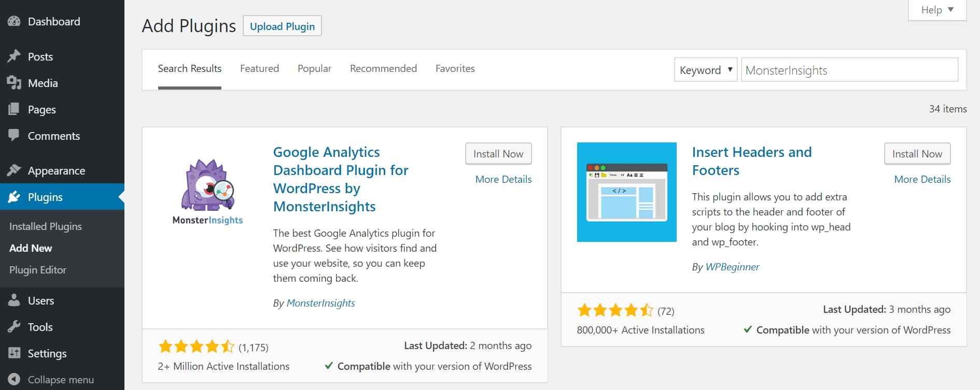Viewport: 980px width, 390px height.
Task: Click Last Updated 2 months ago text
Action: coord(468,345)
